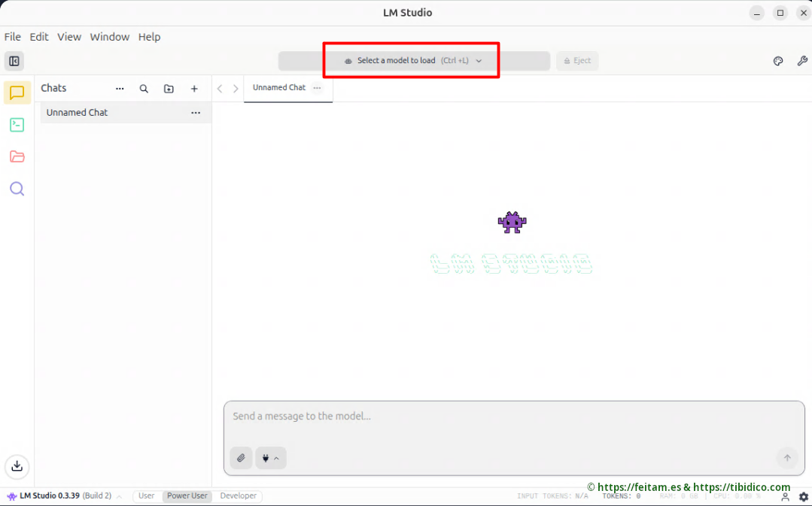Viewport: 812px width, 506px height.
Task: Expand the LM Studio version chevron
Action: (119, 497)
